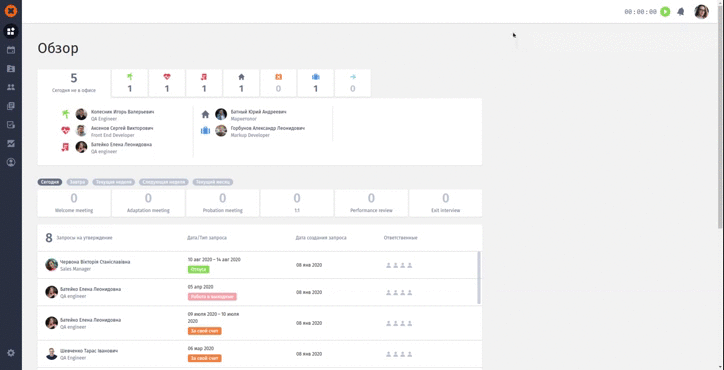Click 'За свой счет' tag for 09 июля
The height and width of the screenshot is (370, 724).
click(205, 331)
